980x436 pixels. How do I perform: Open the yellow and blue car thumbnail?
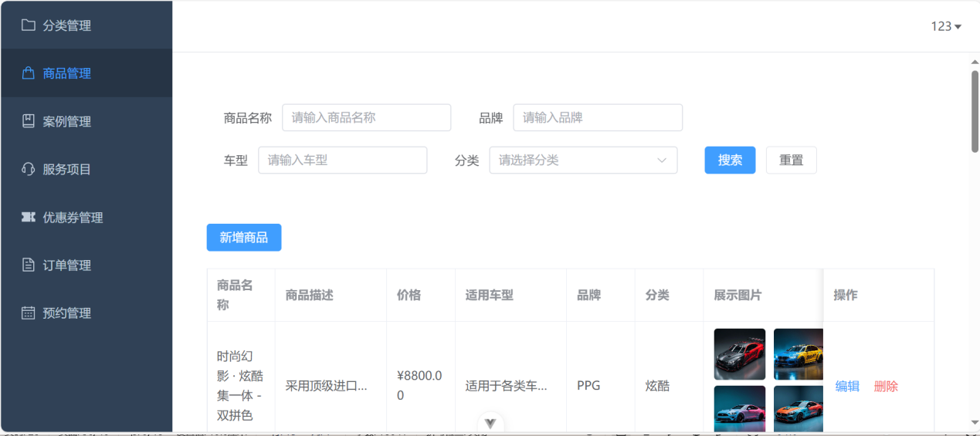click(x=799, y=354)
